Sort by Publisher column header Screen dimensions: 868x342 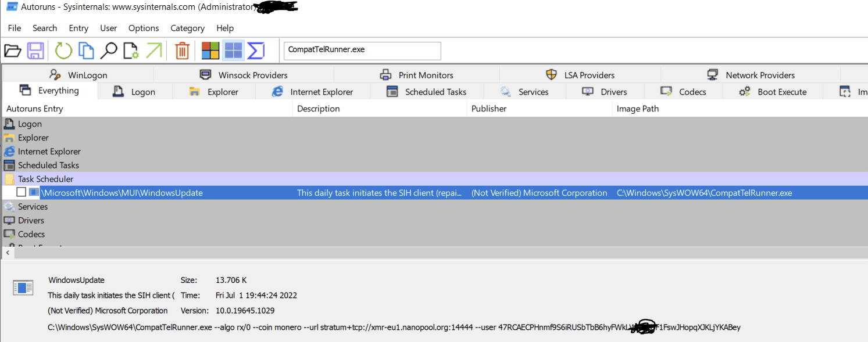pos(540,109)
